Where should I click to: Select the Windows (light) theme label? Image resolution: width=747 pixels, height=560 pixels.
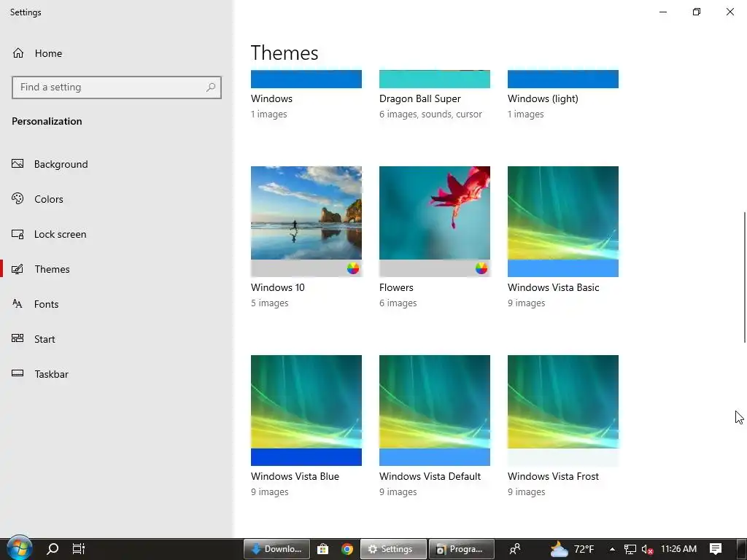click(x=543, y=98)
